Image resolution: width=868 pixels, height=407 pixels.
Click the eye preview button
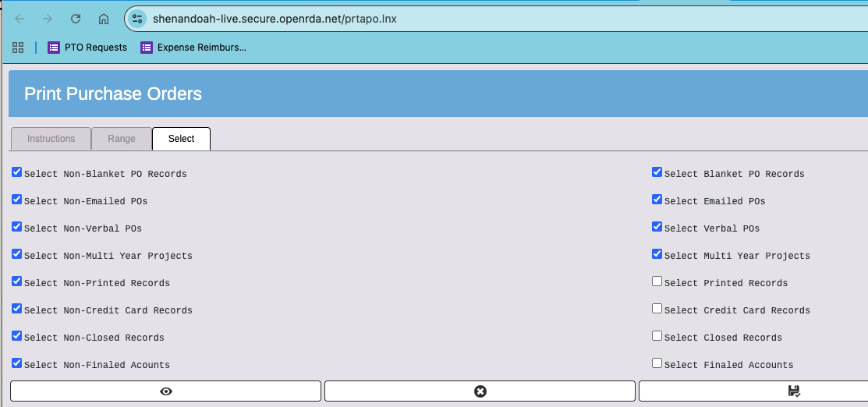pyautogui.click(x=165, y=391)
